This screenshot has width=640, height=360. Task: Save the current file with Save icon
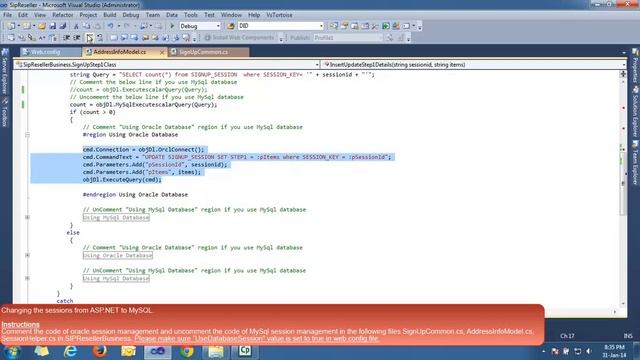[x=53, y=26]
